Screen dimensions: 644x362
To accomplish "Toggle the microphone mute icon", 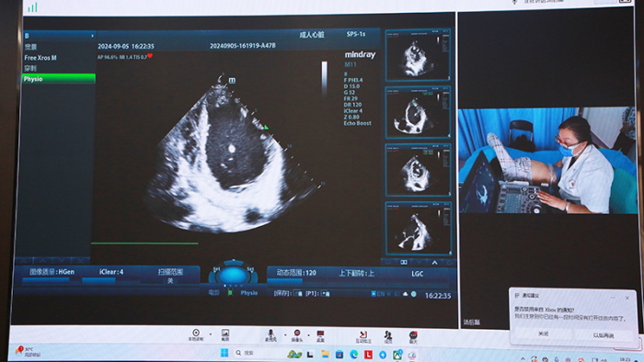I will [270, 334].
